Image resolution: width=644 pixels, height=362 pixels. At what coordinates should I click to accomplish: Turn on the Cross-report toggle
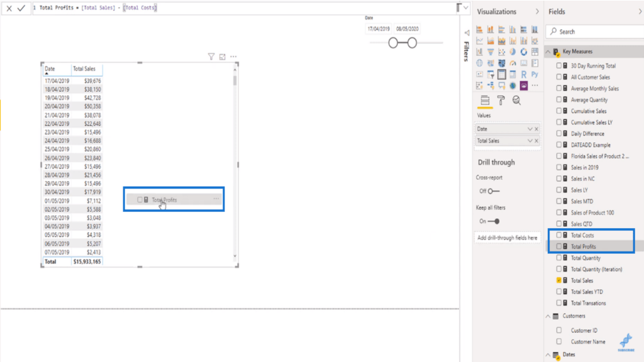click(494, 191)
